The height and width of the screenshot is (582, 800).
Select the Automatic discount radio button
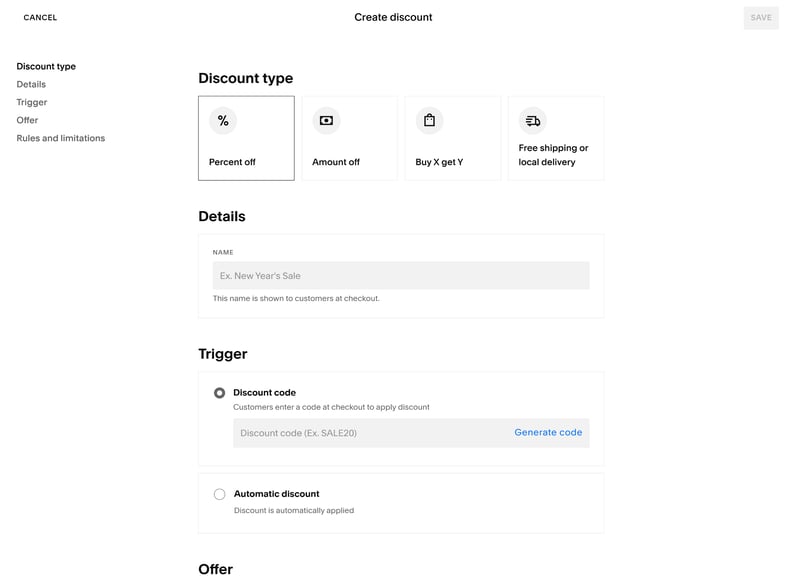tap(219, 494)
